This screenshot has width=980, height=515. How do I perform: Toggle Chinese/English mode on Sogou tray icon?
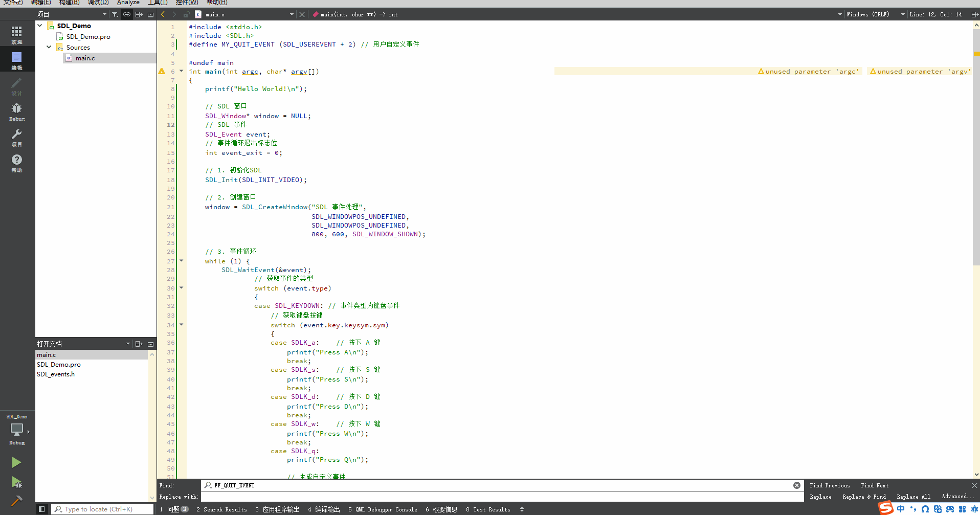[901, 508]
